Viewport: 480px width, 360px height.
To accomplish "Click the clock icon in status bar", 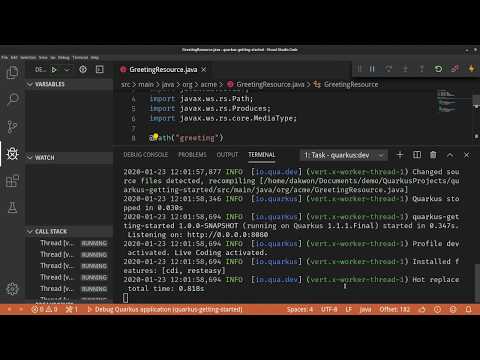I will click(x=437, y=309).
